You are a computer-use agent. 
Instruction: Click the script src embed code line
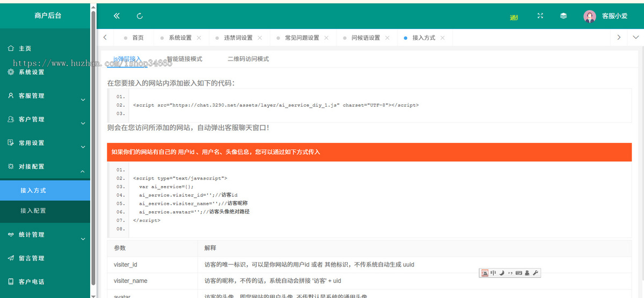click(276, 105)
